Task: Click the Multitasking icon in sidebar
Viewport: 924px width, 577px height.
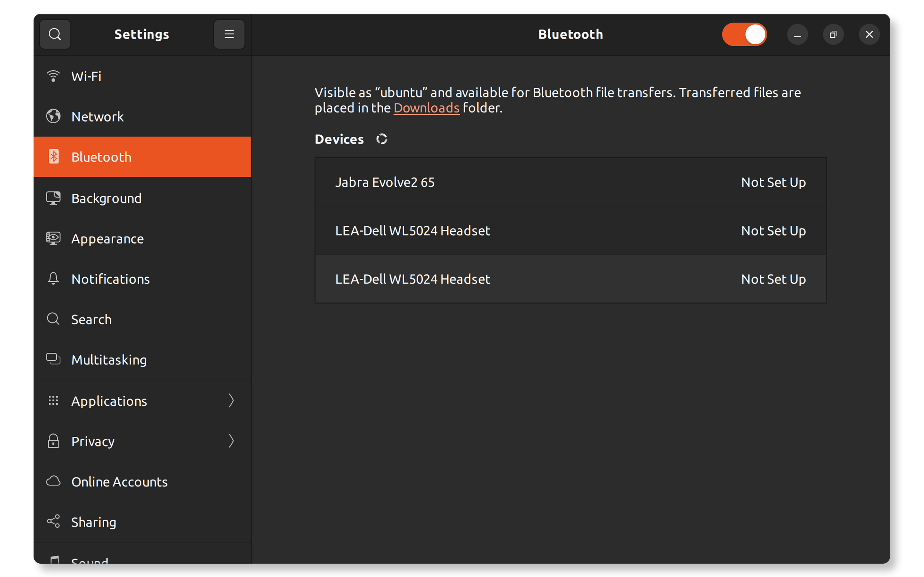Action: coord(53,360)
